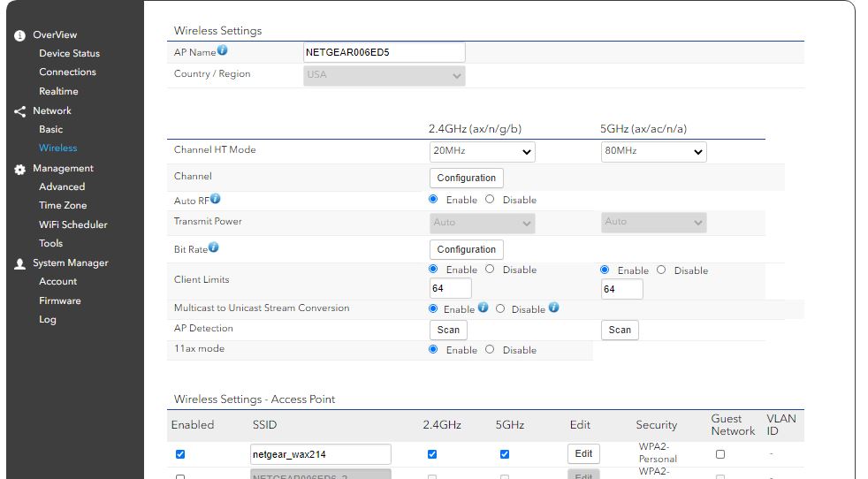Open Connections in sidebar
Screen dimensions: 868x479
pyautogui.click(x=67, y=72)
